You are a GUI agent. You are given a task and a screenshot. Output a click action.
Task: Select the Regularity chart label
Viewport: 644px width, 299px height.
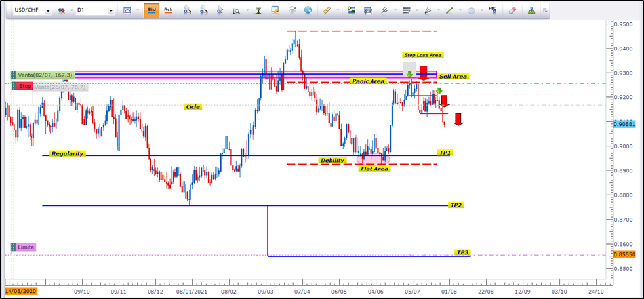click(68, 153)
